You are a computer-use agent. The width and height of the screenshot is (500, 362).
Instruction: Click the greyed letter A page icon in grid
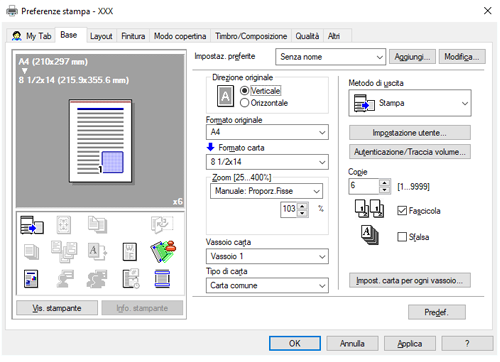pos(97,252)
